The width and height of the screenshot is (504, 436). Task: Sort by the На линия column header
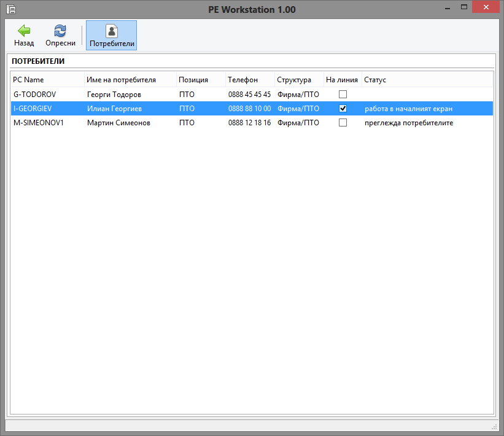click(x=342, y=80)
